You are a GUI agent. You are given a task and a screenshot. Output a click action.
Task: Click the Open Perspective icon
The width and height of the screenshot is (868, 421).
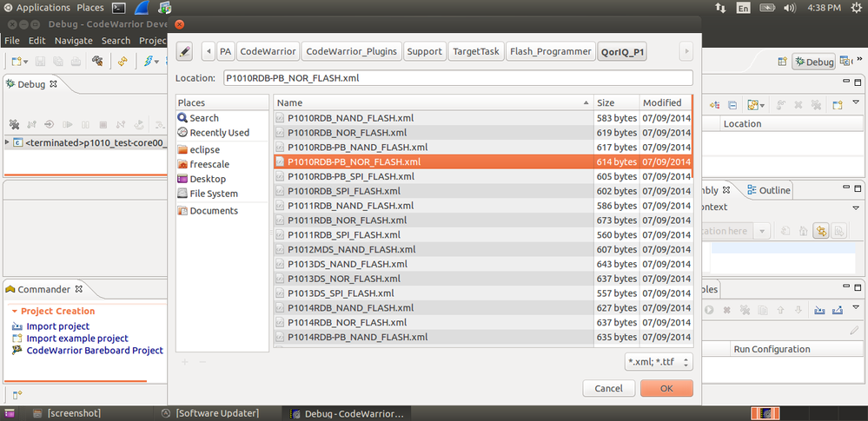point(782,62)
